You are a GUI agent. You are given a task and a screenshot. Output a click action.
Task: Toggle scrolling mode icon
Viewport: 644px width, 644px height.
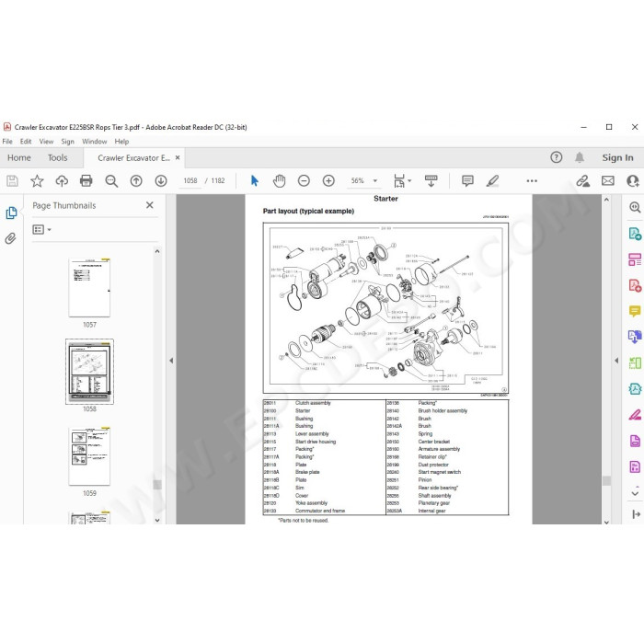(x=431, y=180)
